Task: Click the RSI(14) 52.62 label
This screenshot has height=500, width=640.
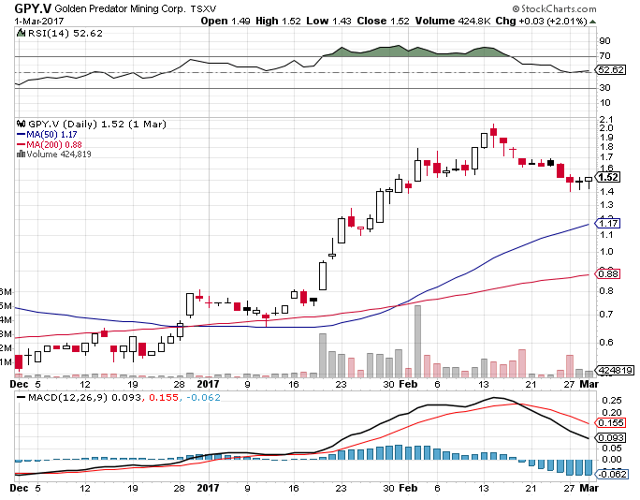Action: pyautogui.click(x=65, y=33)
